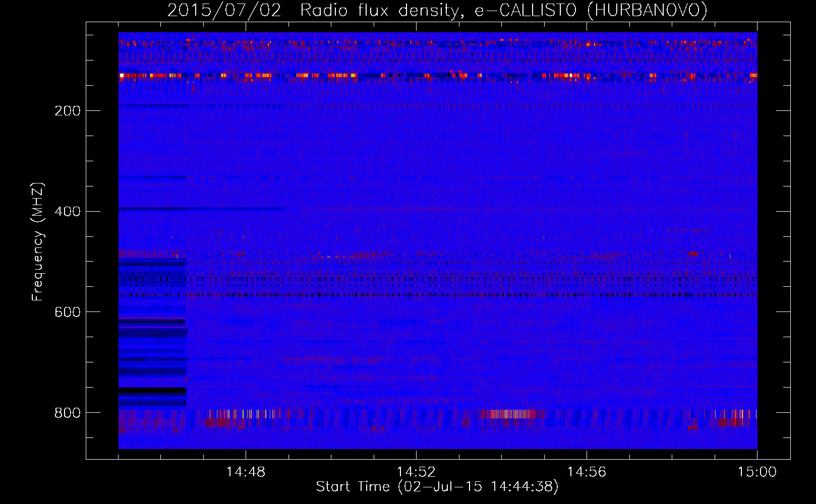The image size is (816, 504).
Task: Click the 'Start Time (02-Jul-15 14:44:38)' axis label
Action: (x=437, y=487)
